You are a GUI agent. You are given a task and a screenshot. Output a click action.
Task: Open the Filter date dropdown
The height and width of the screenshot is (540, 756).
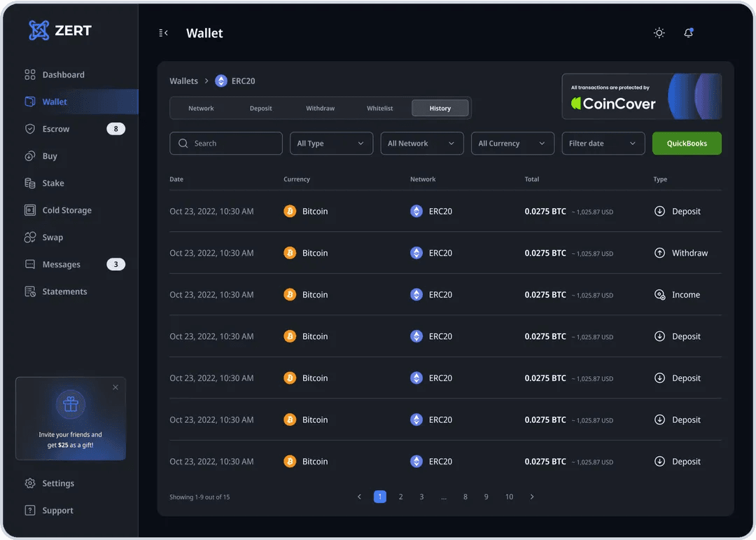pos(603,144)
